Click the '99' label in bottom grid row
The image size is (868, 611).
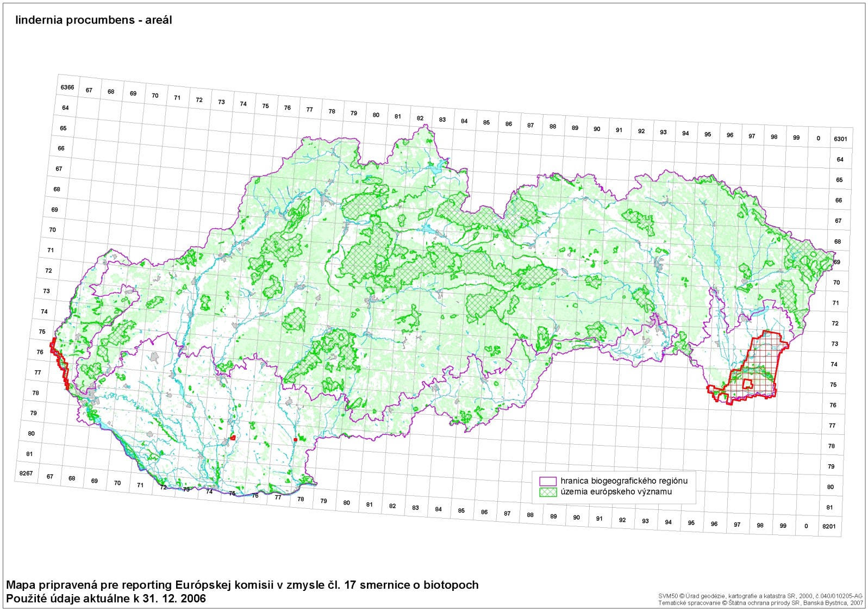click(783, 526)
